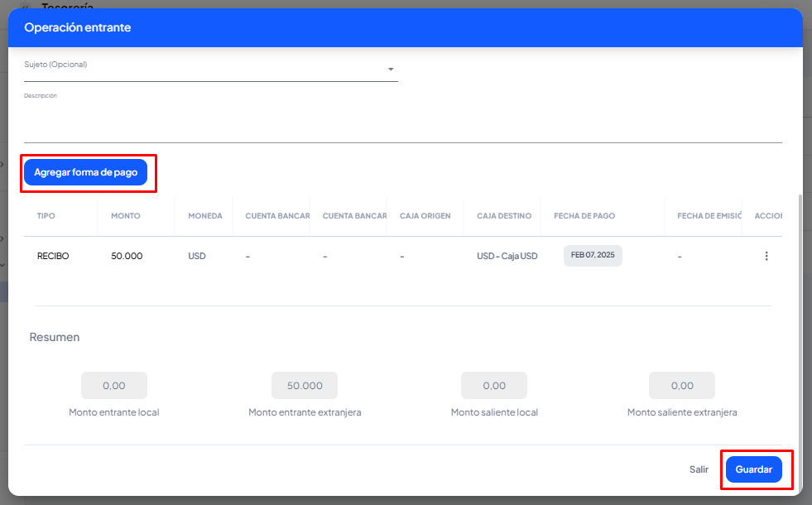Click the Monto entrante extranjera 50.000 box
The width and height of the screenshot is (812, 505).
point(305,386)
